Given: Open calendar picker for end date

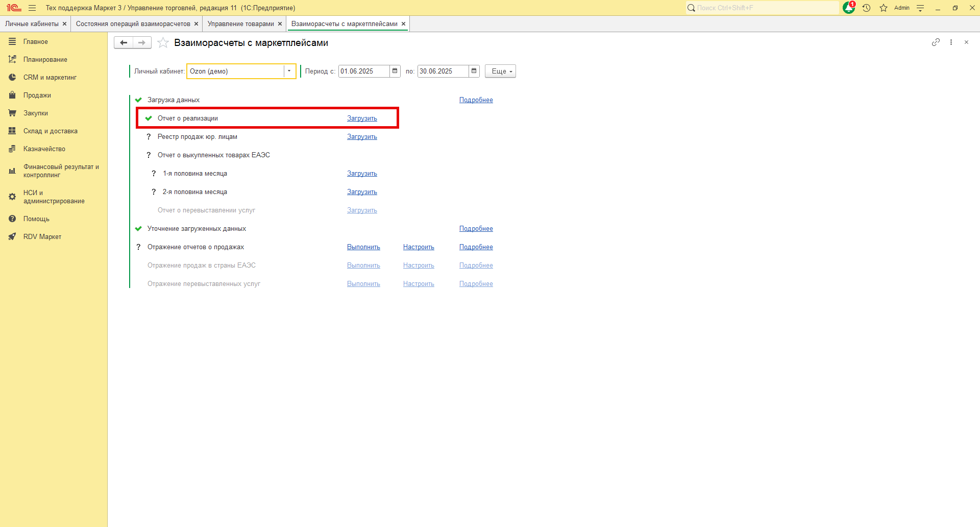Looking at the screenshot, I should (474, 71).
